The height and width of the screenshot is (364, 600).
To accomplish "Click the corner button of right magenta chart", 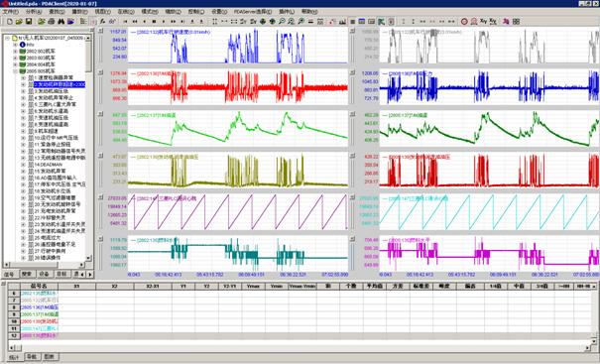I will point(353,239).
